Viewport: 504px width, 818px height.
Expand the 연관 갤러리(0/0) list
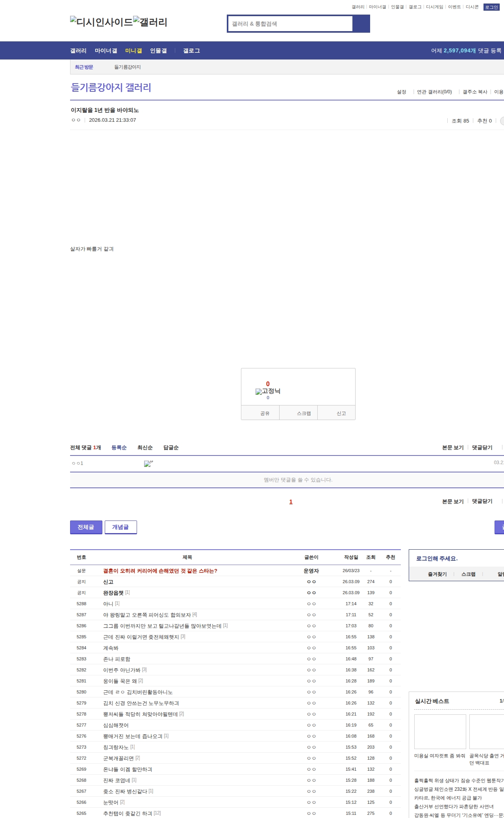click(x=434, y=92)
